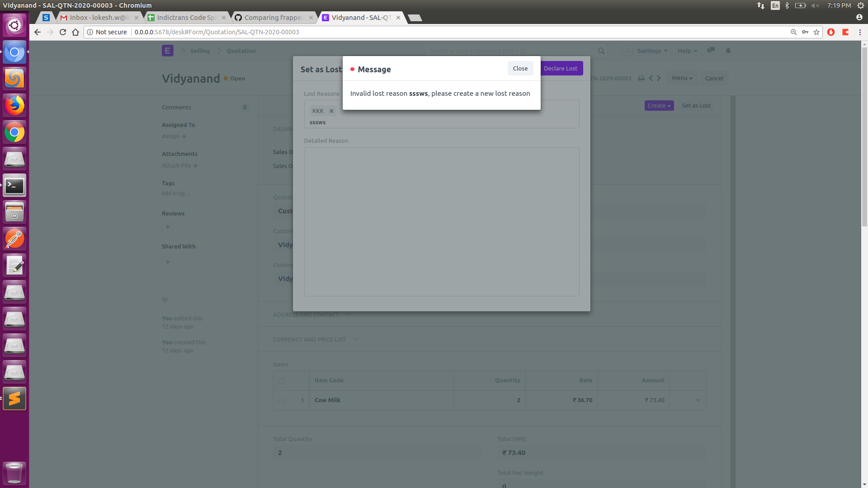The image size is (868, 488).
Task: Launch Google Chrome from the dock
Action: tap(14, 132)
